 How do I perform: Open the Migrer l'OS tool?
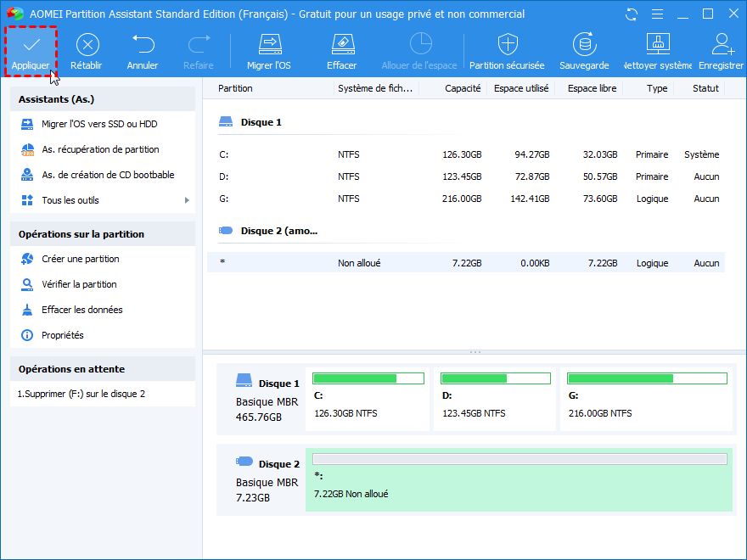(269, 51)
